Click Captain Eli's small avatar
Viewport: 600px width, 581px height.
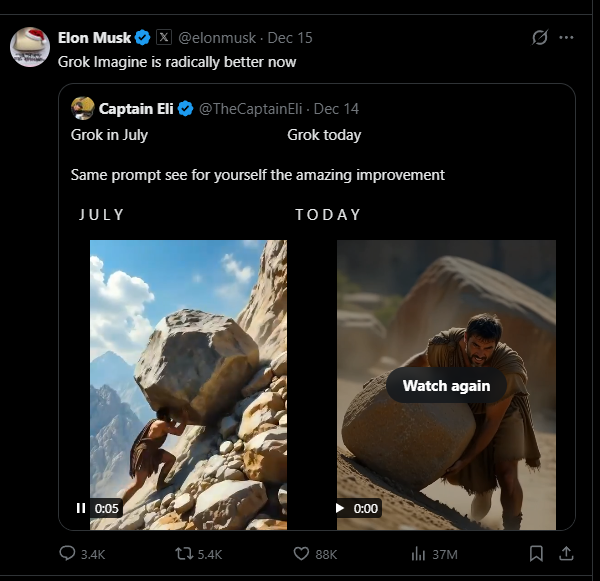[82, 108]
